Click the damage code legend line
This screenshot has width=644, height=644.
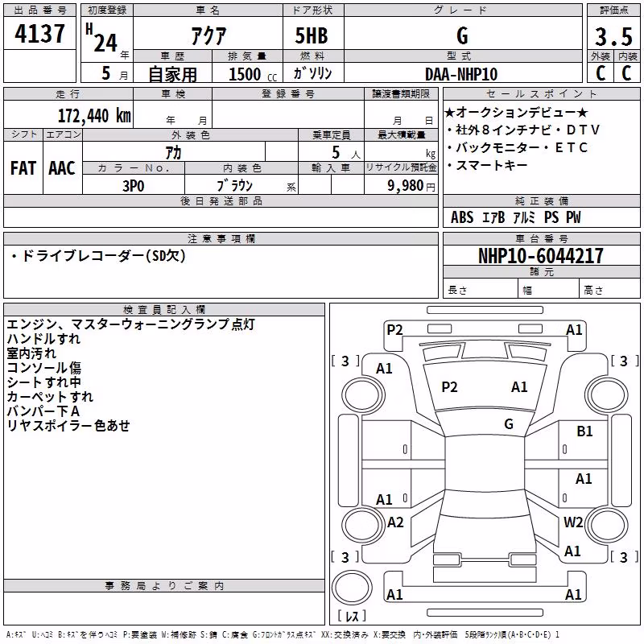pyautogui.click(x=283, y=634)
